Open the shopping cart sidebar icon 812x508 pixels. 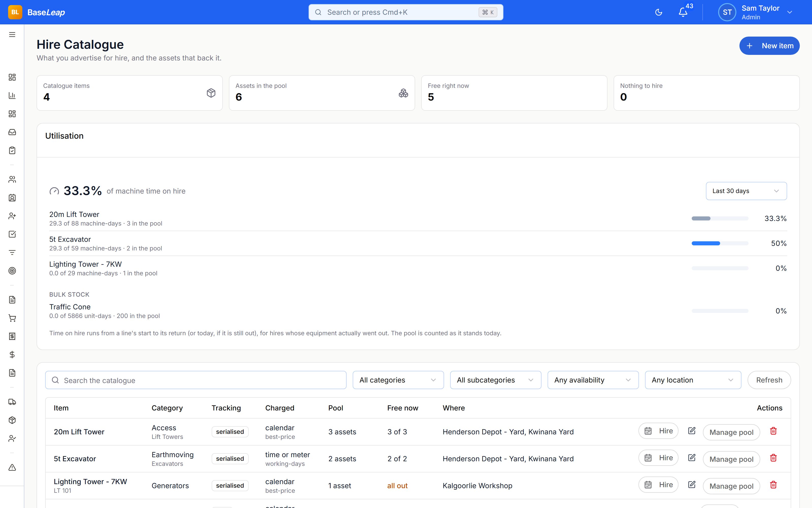tap(12, 318)
